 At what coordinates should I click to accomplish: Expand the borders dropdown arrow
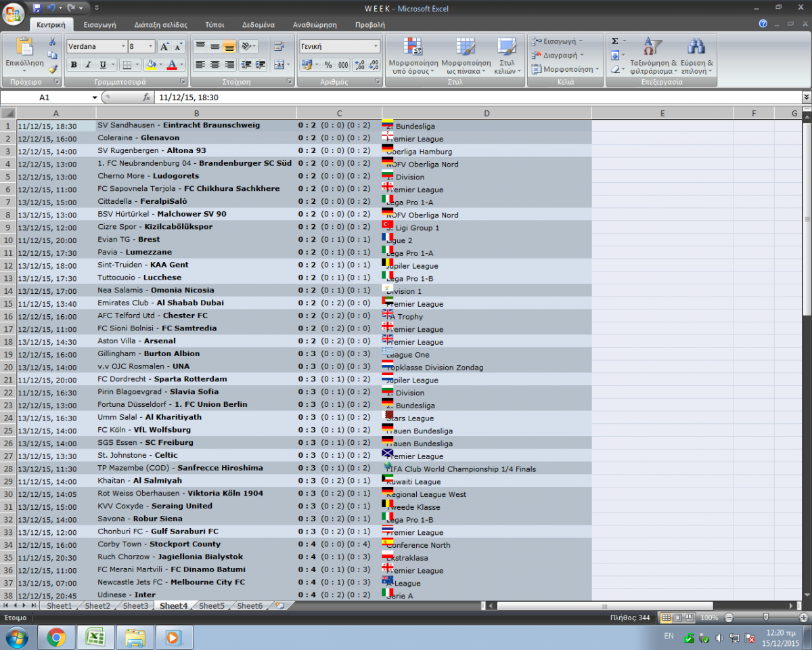pos(138,65)
